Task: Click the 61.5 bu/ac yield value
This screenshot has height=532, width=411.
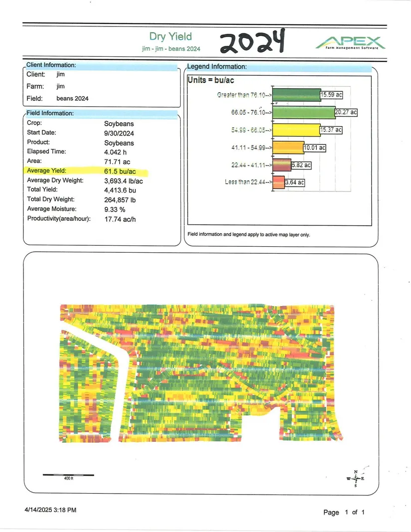Action: click(121, 171)
